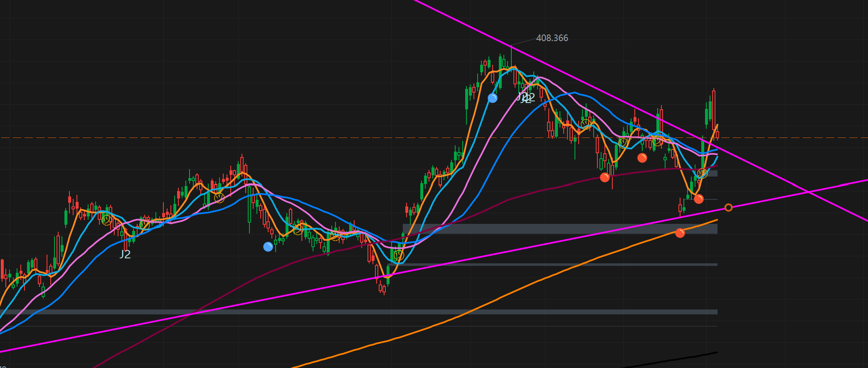Click the thick gray horizontal zone above the rising trendline
Viewport: 868px width, 368px height.
[x=560, y=229]
